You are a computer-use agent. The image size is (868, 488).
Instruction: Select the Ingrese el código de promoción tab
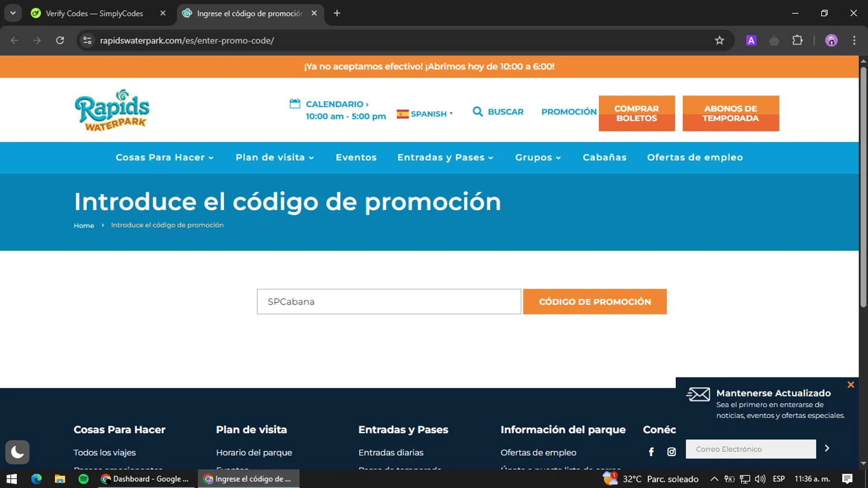click(249, 13)
